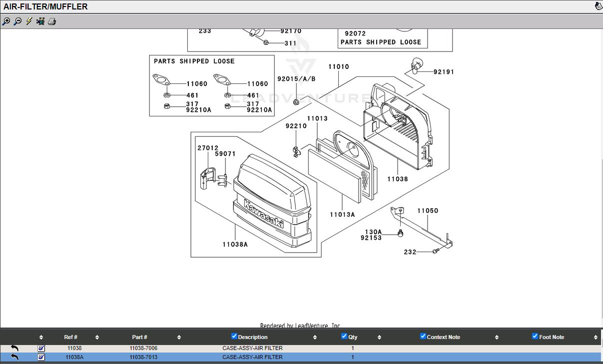The height and width of the screenshot is (364, 603).
Task: Uncheck the Description column checkbox
Action: 234,337
